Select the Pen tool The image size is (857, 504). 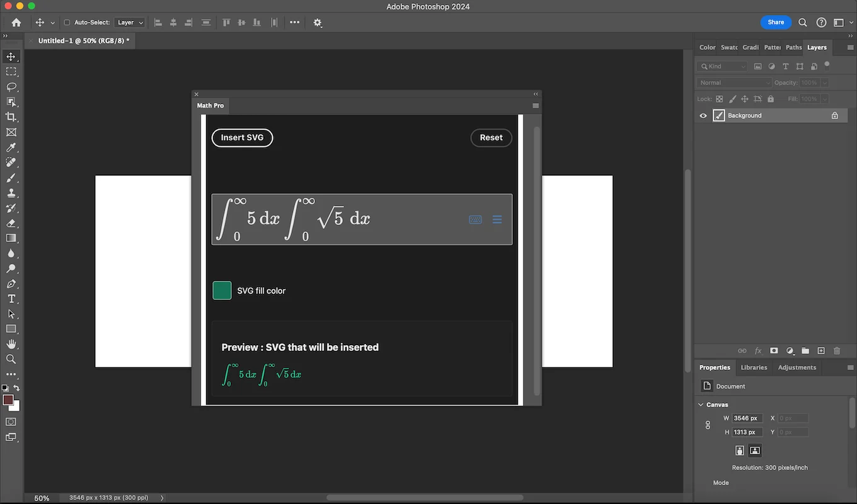11,283
